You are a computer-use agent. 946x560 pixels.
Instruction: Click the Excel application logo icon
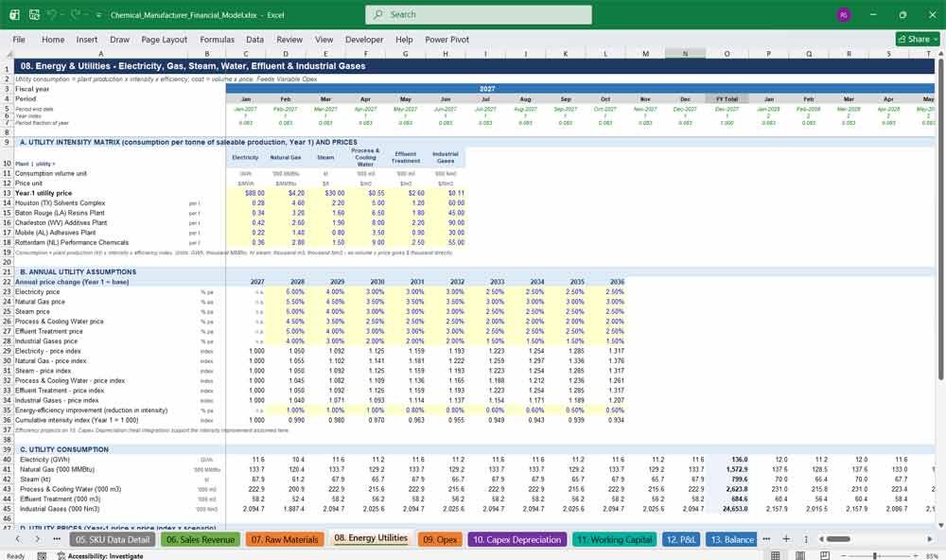[x=14, y=14]
